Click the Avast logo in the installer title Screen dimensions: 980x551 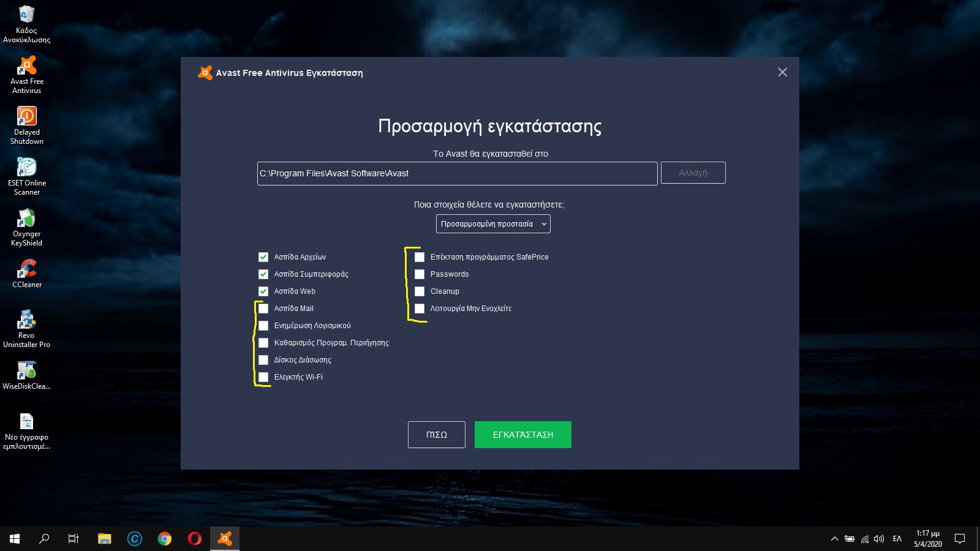205,73
